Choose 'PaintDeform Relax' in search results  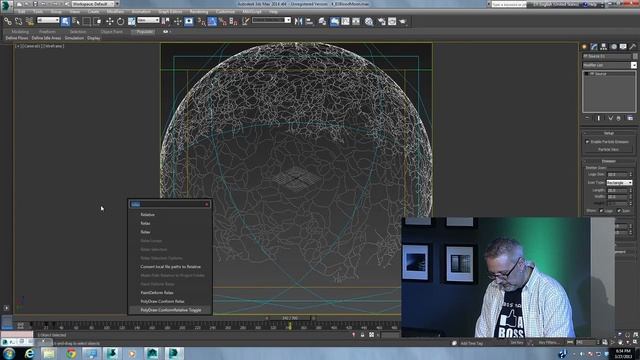coord(157,293)
